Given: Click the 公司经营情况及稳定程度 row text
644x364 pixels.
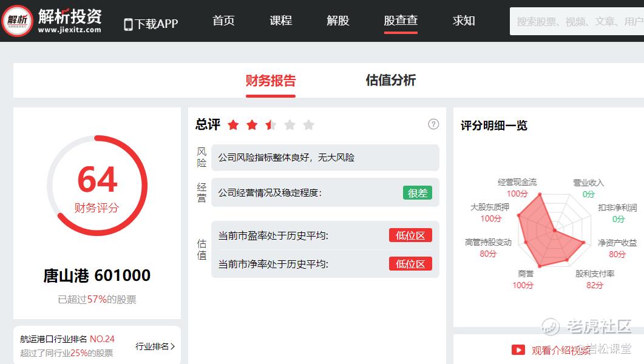Looking at the screenshot, I should coord(270,193).
